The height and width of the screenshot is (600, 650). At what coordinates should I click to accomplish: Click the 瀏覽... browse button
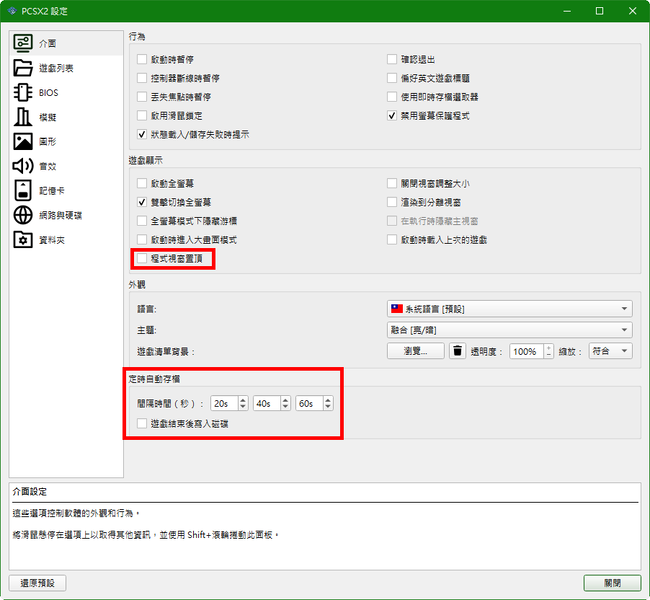(416, 351)
